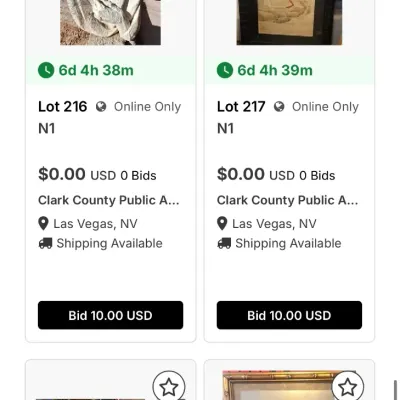Click location pin icon on Lot 217

click(x=222, y=224)
